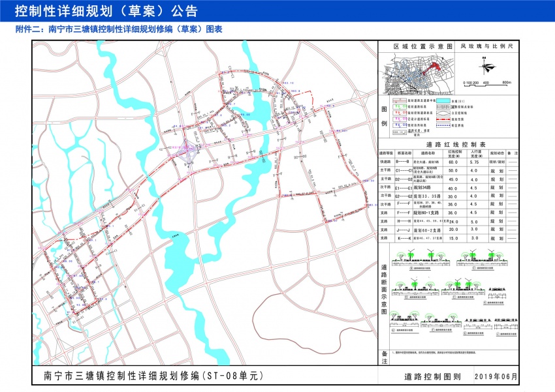Click the date 2019年06月
The height and width of the screenshot is (392, 555).
tap(496, 377)
